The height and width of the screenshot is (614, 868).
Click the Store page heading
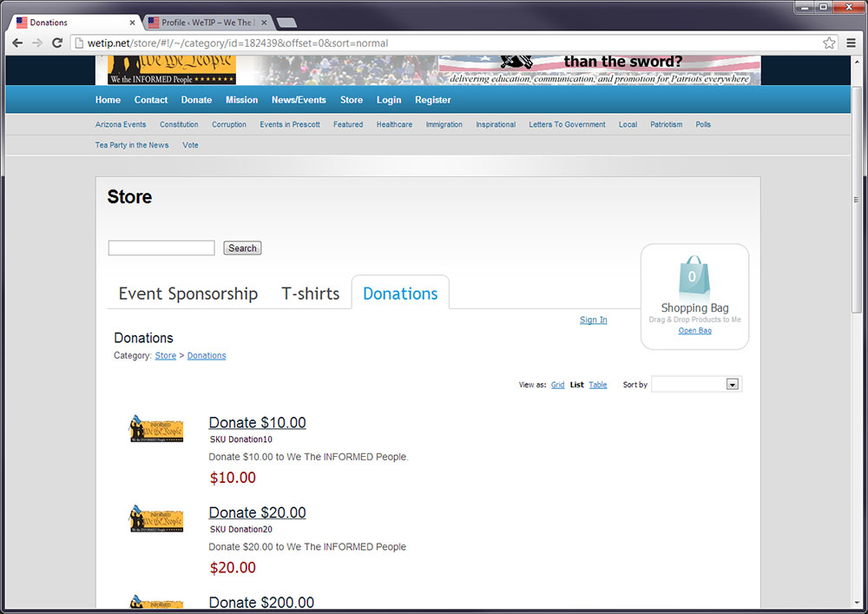[x=129, y=197]
